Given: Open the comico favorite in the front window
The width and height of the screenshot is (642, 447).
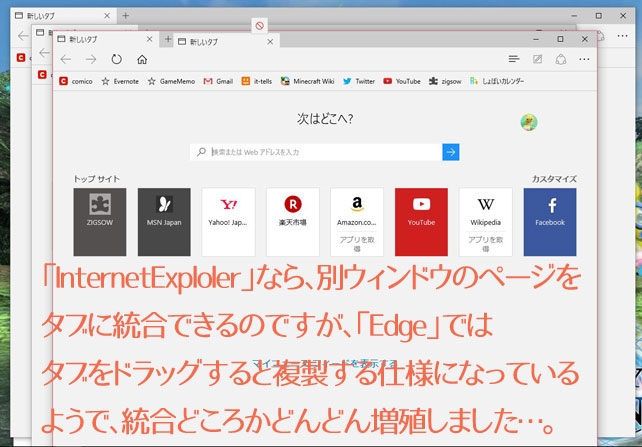Looking at the screenshot, I should 76,81.
